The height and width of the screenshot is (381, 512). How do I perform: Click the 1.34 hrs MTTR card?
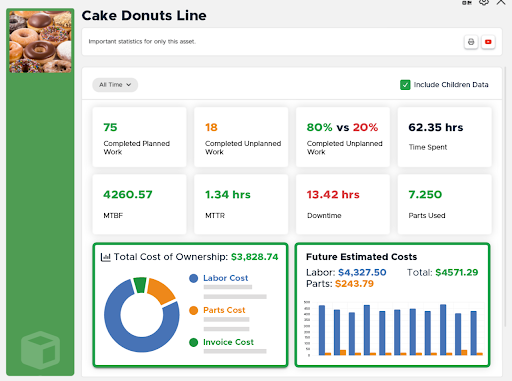point(241,204)
